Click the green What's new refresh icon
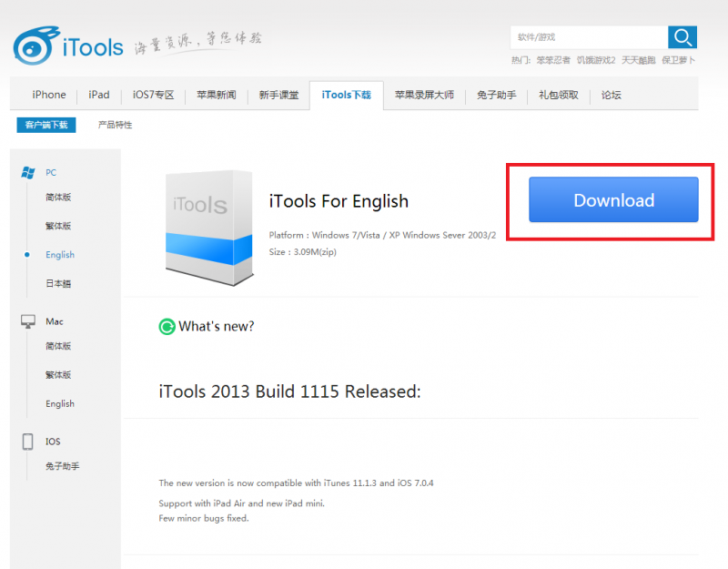The image size is (728, 569). [167, 327]
